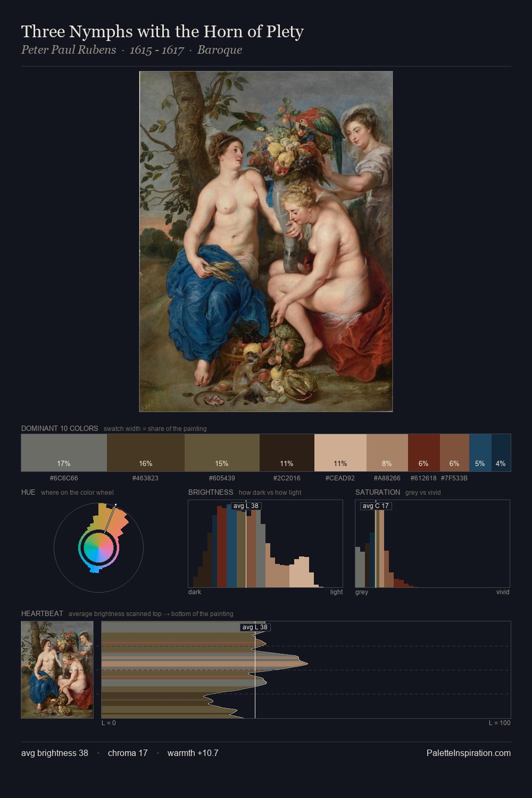Click the 4% dark navy swatch
The width and height of the screenshot is (532, 798).
(501, 453)
